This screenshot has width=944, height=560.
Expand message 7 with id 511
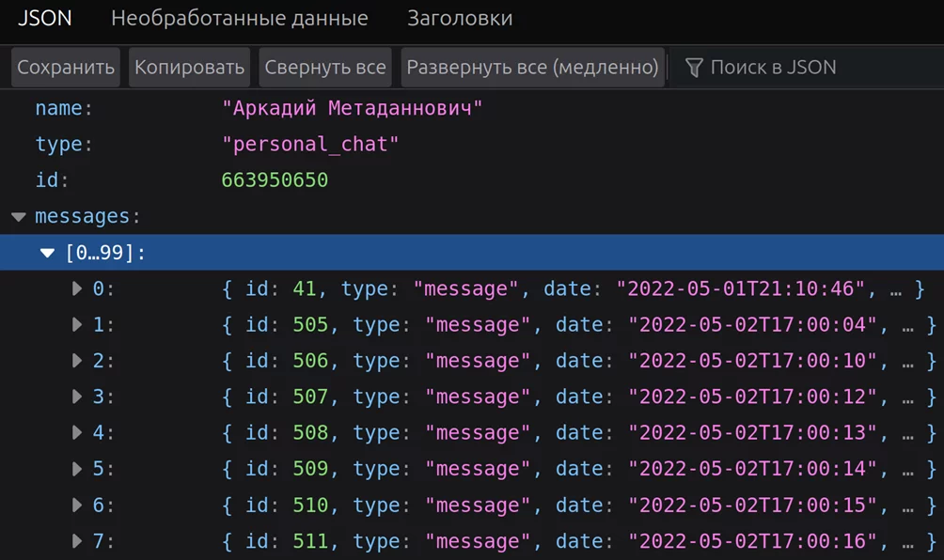[x=76, y=541]
